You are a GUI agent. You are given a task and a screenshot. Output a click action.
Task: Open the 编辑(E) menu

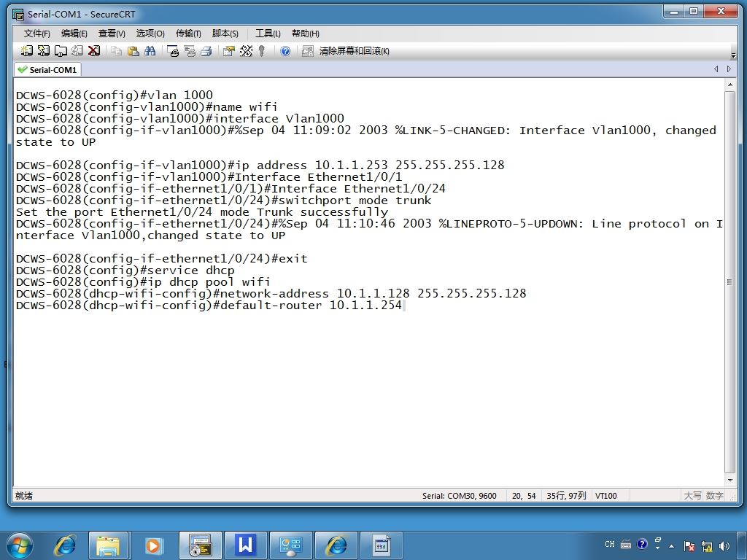pyautogui.click(x=74, y=34)
